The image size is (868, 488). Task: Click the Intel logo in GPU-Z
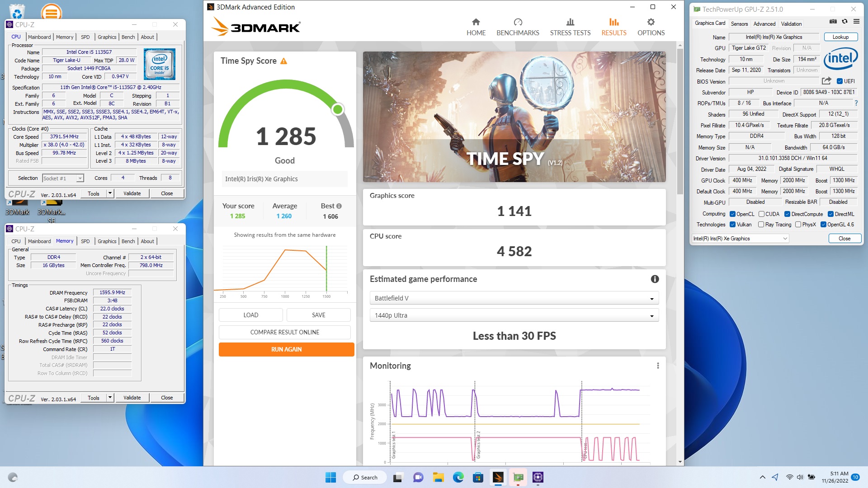click(840, 59)
